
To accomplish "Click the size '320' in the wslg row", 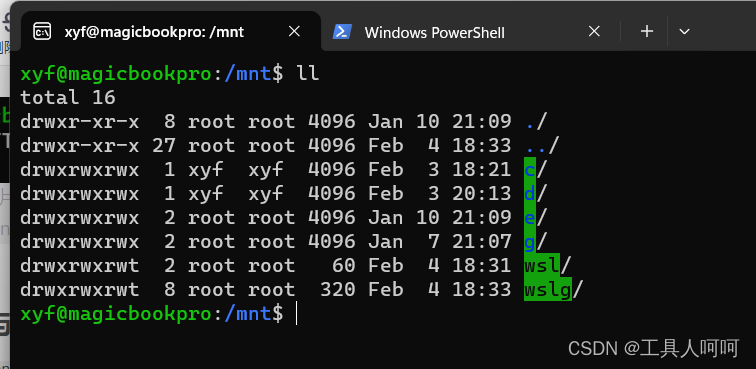I will 338,289.
